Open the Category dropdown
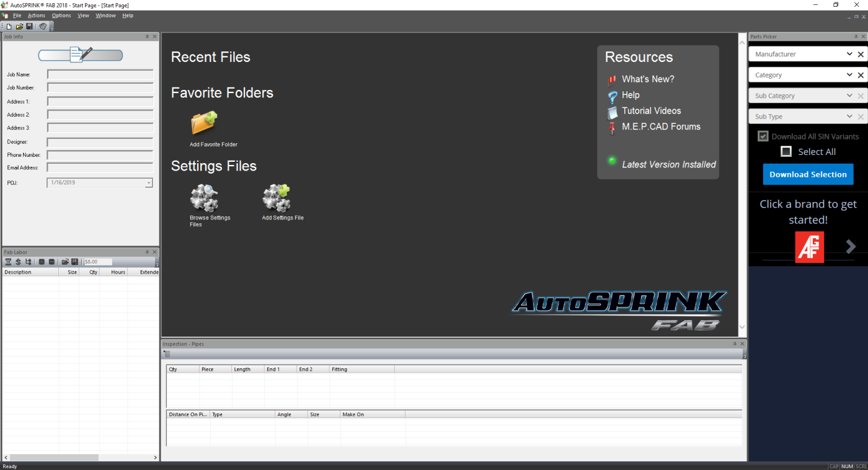The image size is (868, 470). 850,74
